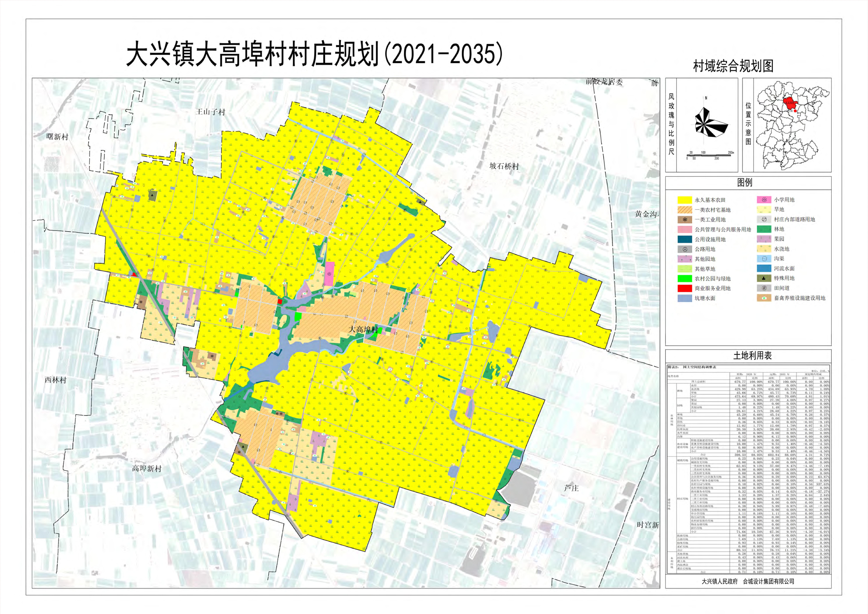Image resolution: width=868 pixels, height=614 pixels.
Task: Click the 畜禽养殖设施建设用地 tan legend symbol
Action: [764, 298]
